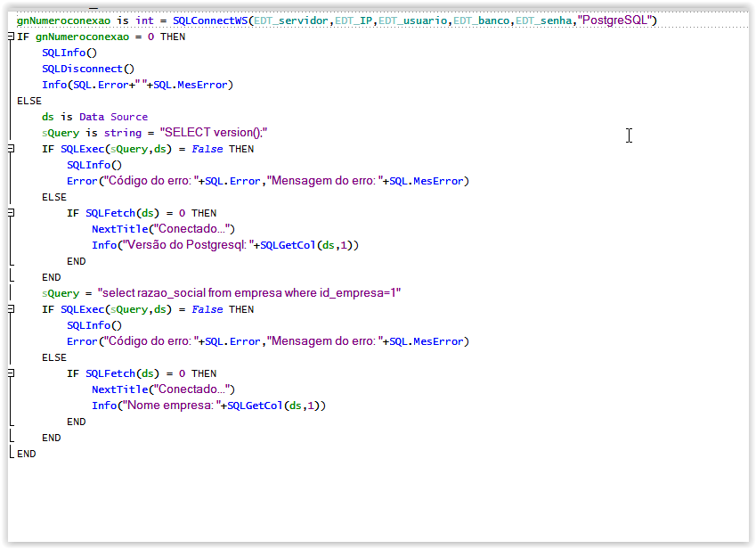Place cursor on EDT_servidor parameter
756x549 pixels.
click(291, 20)
